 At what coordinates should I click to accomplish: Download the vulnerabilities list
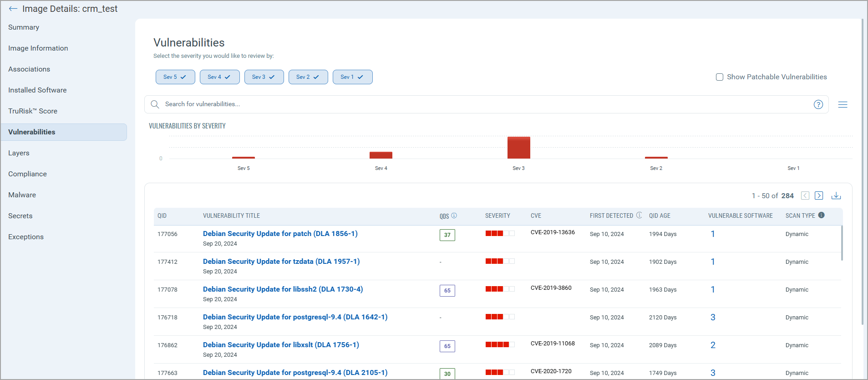[836, 195]
